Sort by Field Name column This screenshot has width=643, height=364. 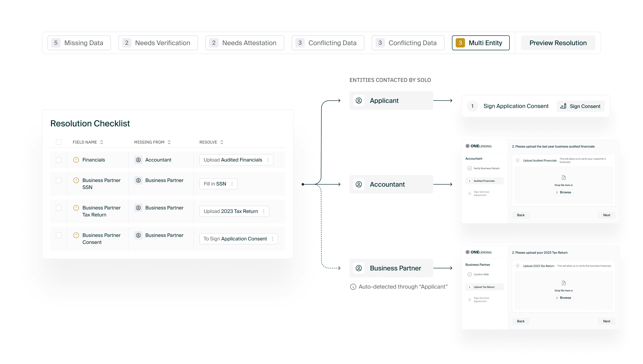101,142
